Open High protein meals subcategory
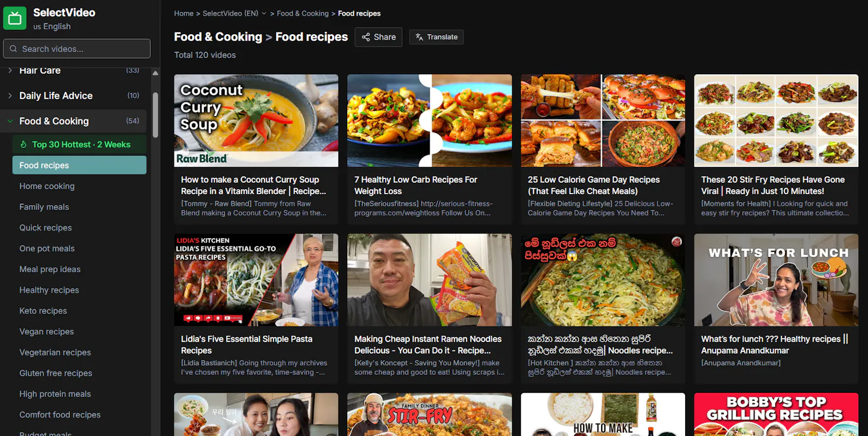Viewport: 868px width, 436px height. [55, 394]
